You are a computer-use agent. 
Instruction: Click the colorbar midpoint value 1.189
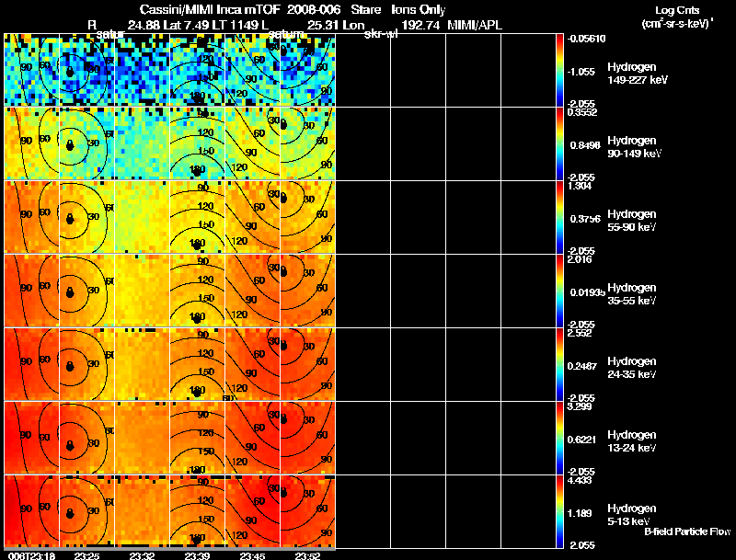[x=580, y=514]
